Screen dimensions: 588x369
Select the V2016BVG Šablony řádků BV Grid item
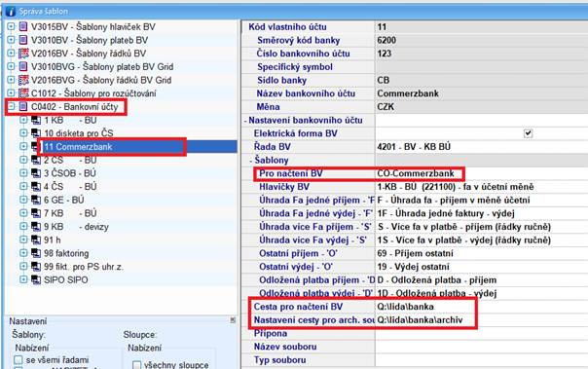point(101,80)
